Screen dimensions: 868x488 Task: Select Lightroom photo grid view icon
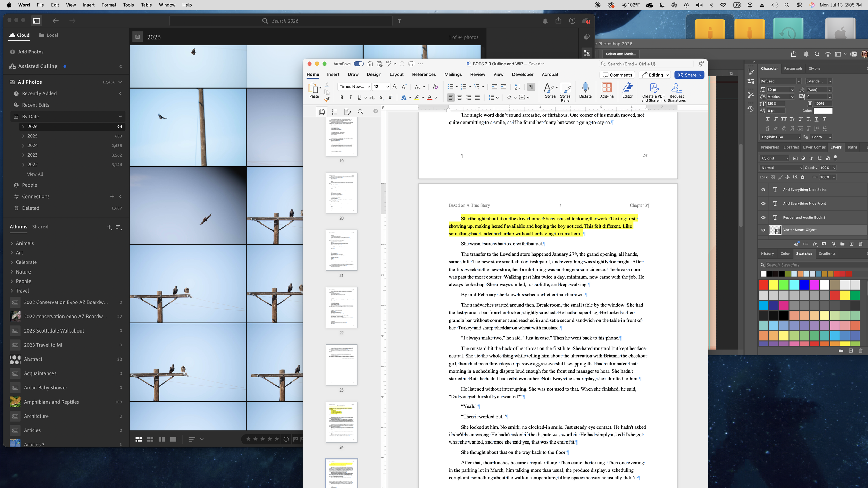click(139, 439)
